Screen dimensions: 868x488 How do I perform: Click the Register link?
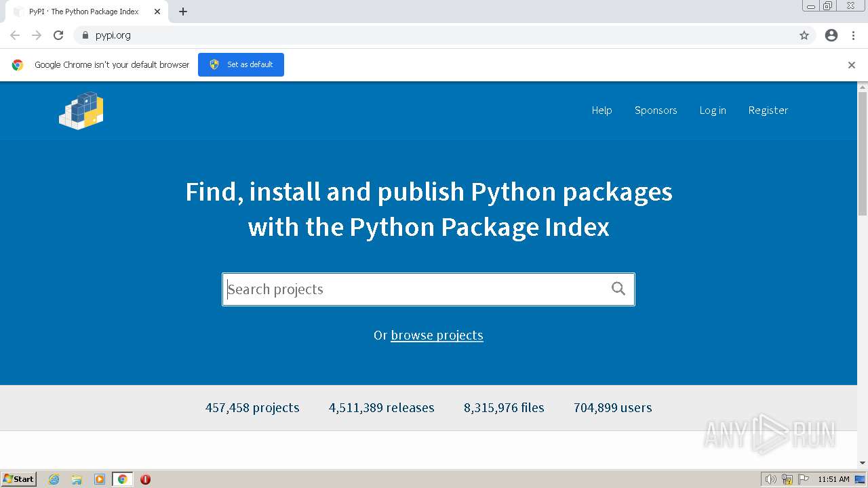pyautogui.click(x=768, y=110)
